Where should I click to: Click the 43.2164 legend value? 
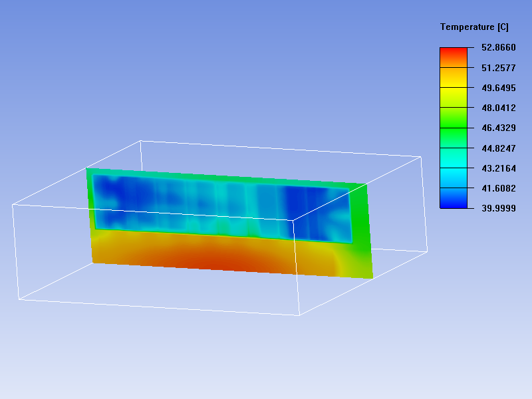[498, 168]
